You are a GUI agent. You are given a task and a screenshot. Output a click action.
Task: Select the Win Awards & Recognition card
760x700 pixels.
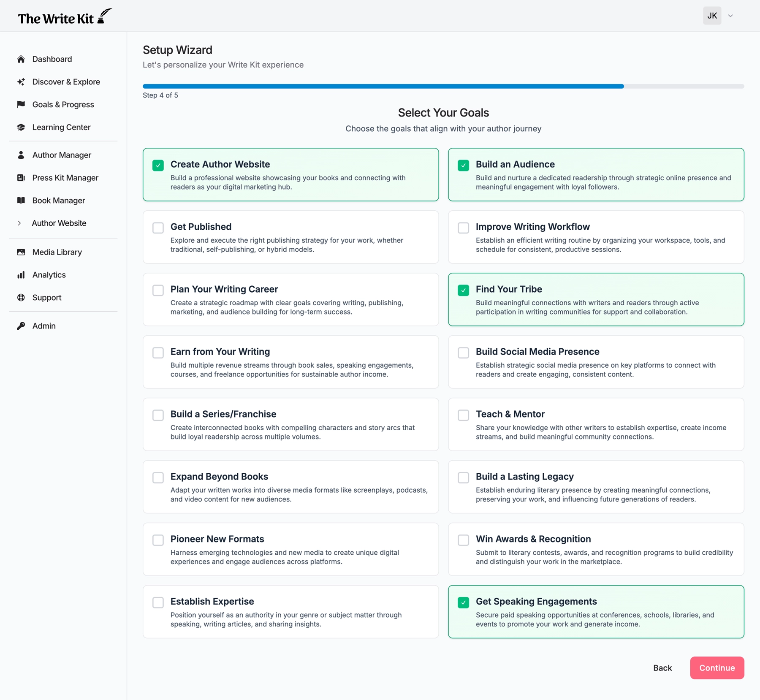pos(596,549)
